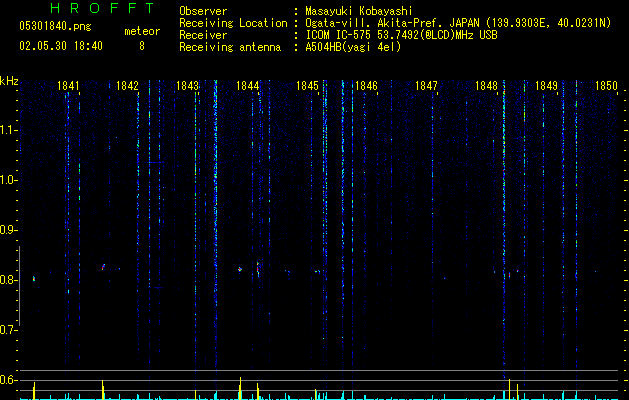Click the meteor echo before 1842
The width and height of the screenshot is (629, 400).
click(103, 267)
